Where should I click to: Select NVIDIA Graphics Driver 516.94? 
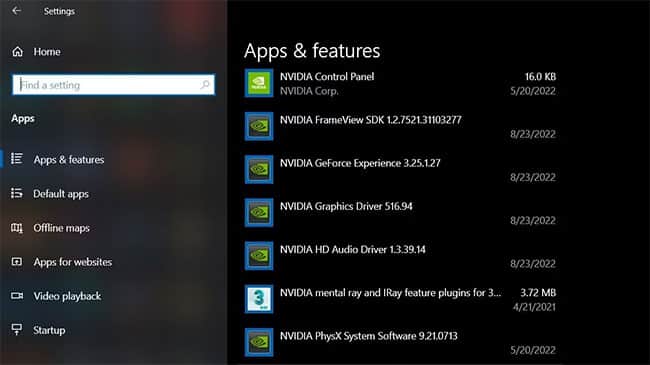point(400,212)
